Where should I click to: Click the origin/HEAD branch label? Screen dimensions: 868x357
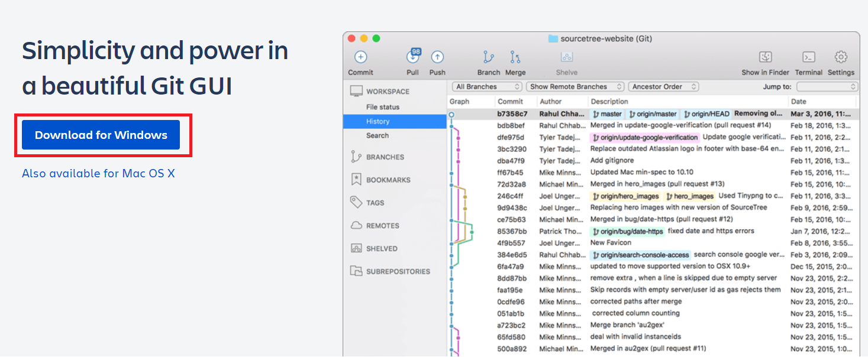(706, 114)
